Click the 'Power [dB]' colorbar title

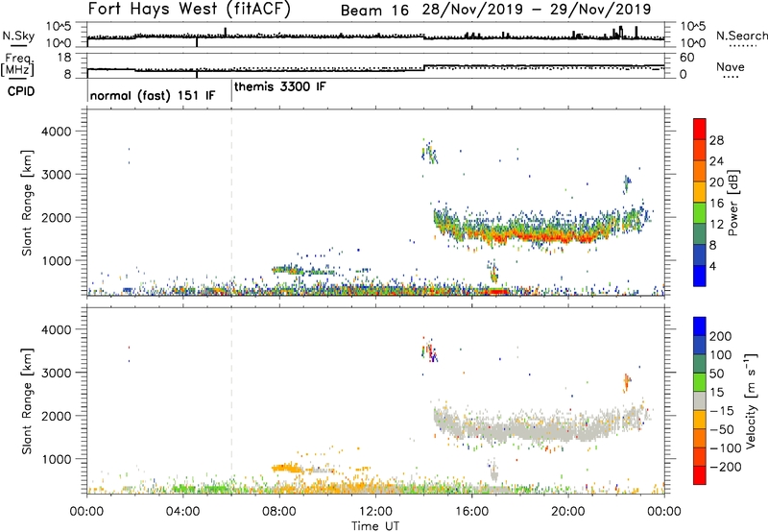coord(732,203)
